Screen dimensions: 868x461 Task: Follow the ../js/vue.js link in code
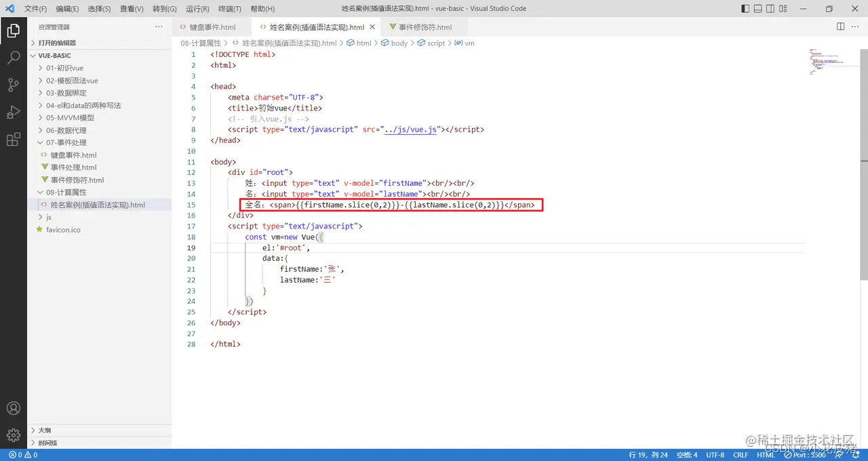click(411, 129)
